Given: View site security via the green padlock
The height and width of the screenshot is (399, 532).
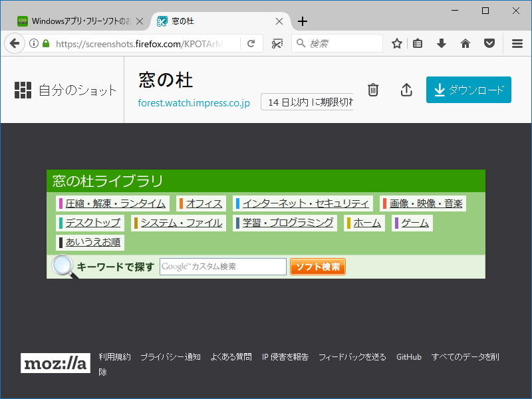Looking at the screenshot, I should (45, 43).
